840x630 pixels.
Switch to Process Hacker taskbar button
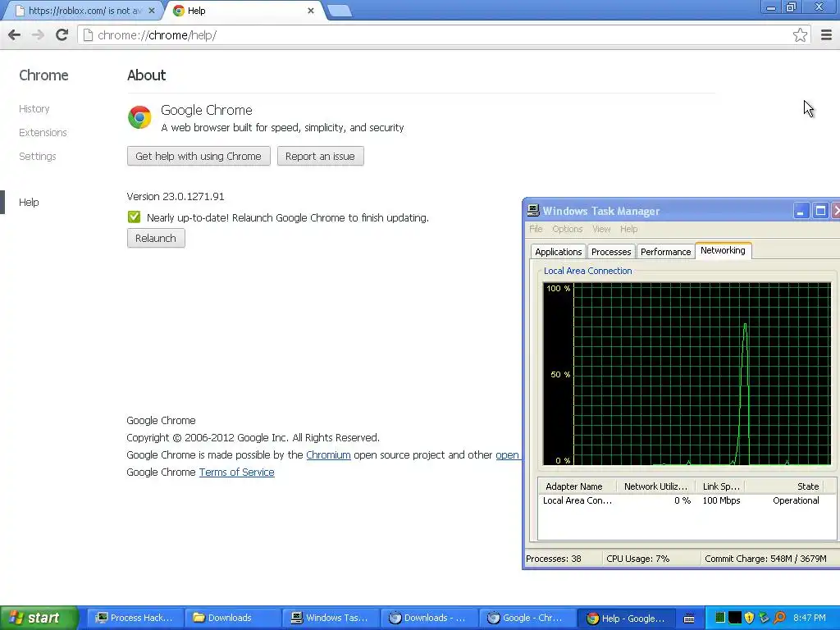point(135,619)
